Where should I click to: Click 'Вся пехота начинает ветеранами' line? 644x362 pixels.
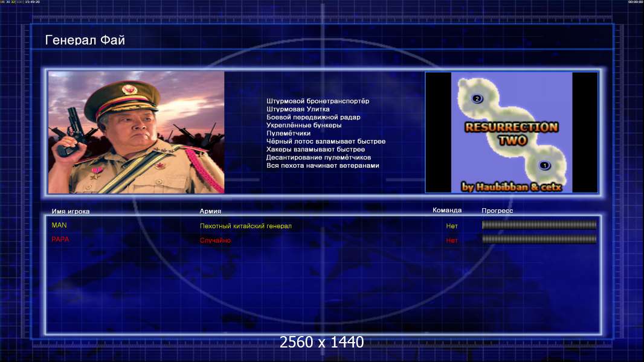(323, 165)
